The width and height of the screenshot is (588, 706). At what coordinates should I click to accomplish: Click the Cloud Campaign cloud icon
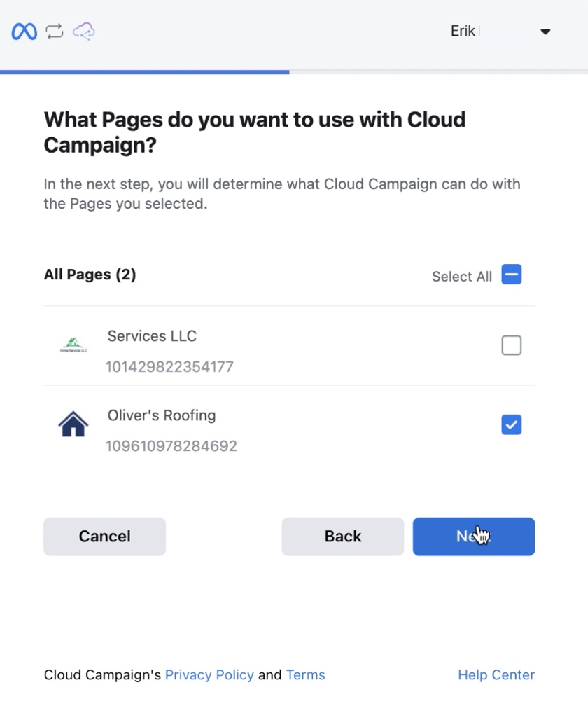(84, 32)
